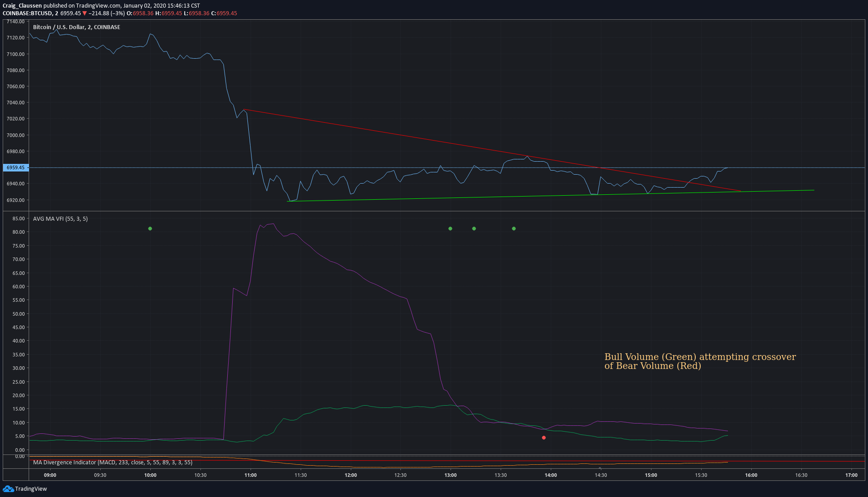Click the 6920.00 price axis label
Image resolution: width=868 pixels, height=497 pixels.
coord(16,200)
